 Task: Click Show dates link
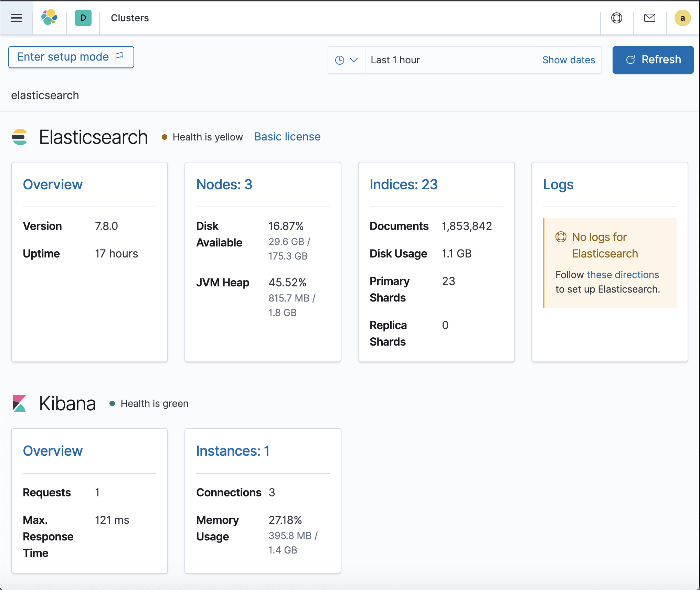(x=569, y=60)
